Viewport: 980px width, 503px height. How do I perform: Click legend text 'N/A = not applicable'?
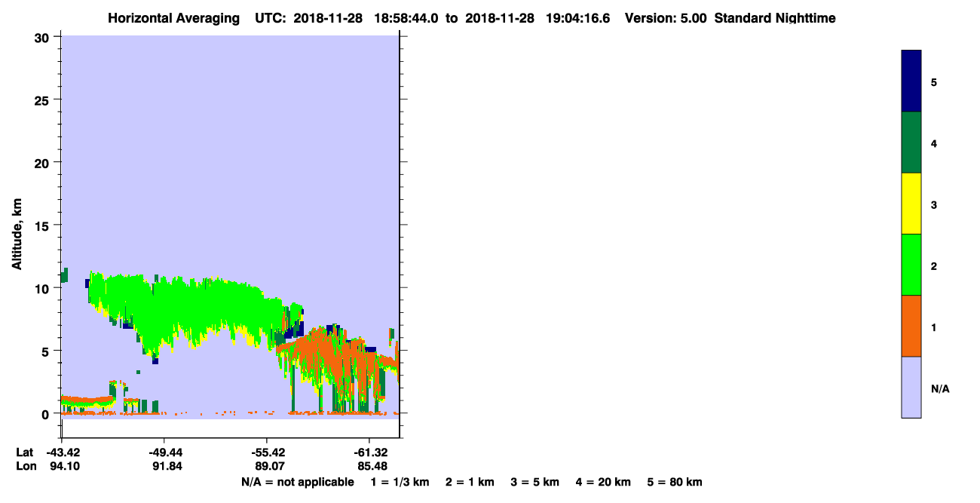click(x=298, y=483)
